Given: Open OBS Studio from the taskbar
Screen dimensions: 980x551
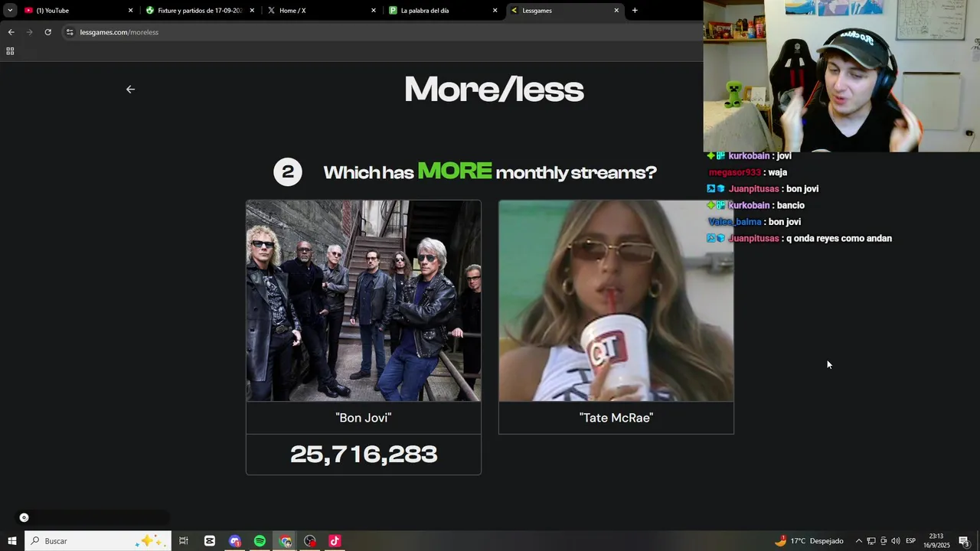Looking at the screenshot, I should 310,541.
